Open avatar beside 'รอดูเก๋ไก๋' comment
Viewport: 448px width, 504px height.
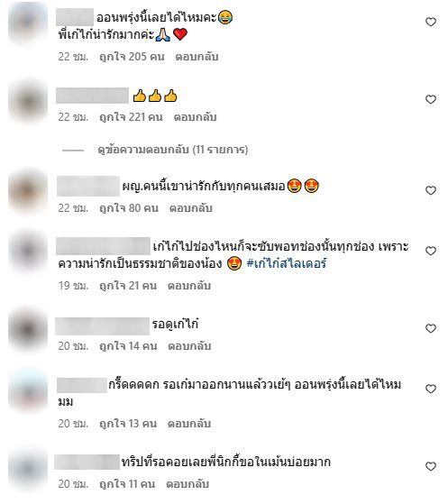click(28, 329)
